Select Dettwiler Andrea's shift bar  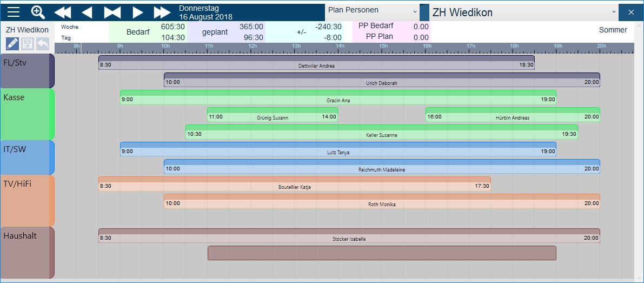(x=316, y=63)
